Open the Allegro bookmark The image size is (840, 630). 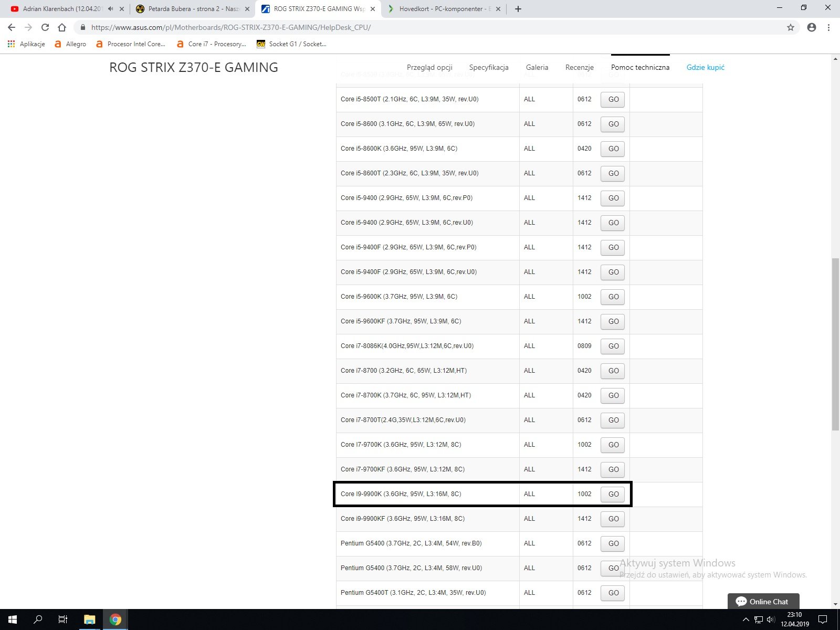click(x=70, y=44)
